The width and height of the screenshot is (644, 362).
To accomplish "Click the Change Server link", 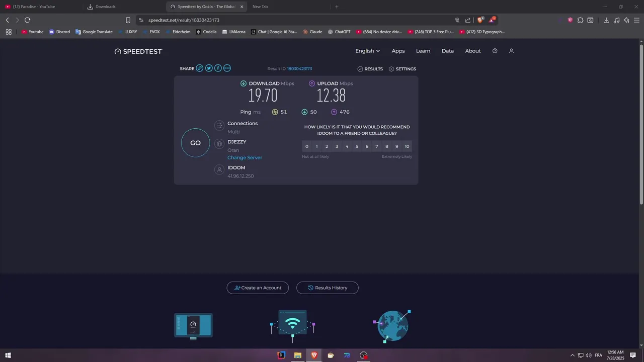I will [245, 157].
